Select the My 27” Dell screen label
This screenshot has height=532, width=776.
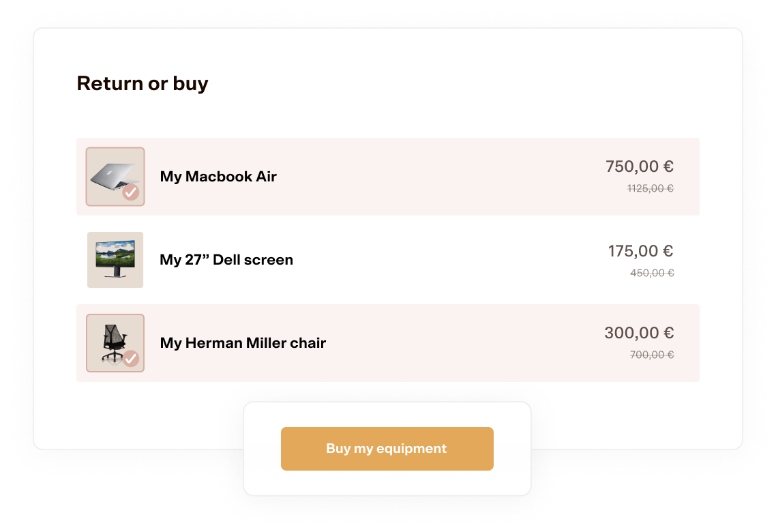tap(226, 260)
